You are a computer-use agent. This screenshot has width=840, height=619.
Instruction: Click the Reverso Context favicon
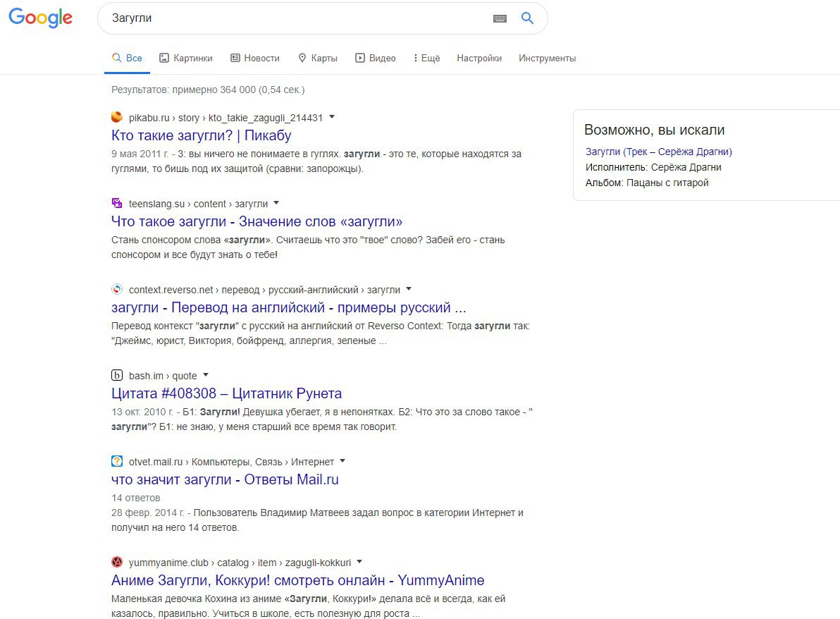(117, 289)
